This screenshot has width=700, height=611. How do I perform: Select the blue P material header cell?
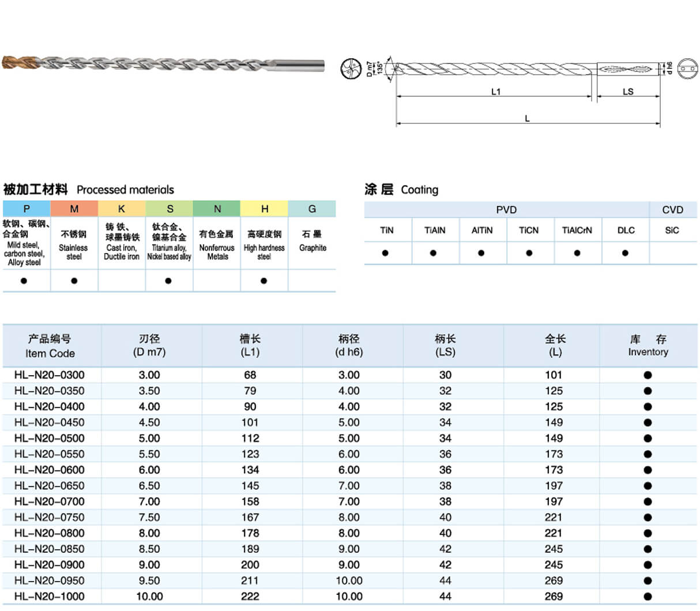coord(27,209)
